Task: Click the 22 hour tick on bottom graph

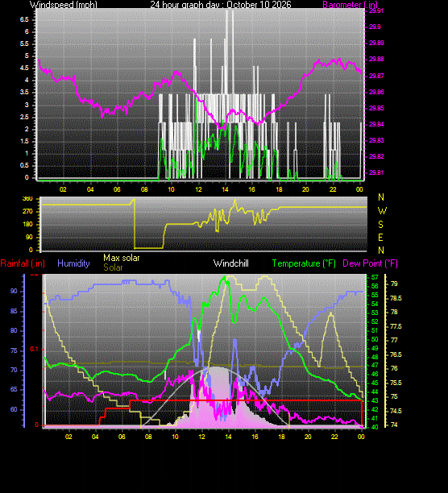Action: pyautogui.click(x=334, y=437)
